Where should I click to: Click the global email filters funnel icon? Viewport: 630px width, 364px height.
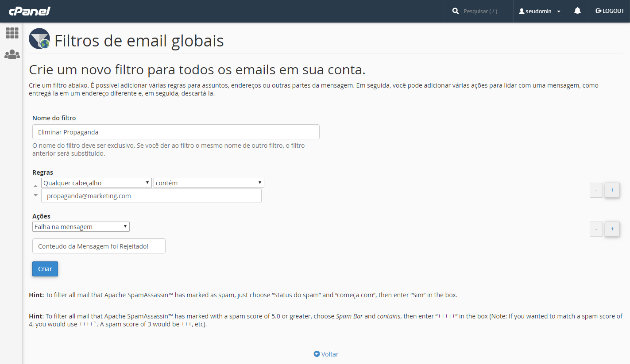click(39, 38)
